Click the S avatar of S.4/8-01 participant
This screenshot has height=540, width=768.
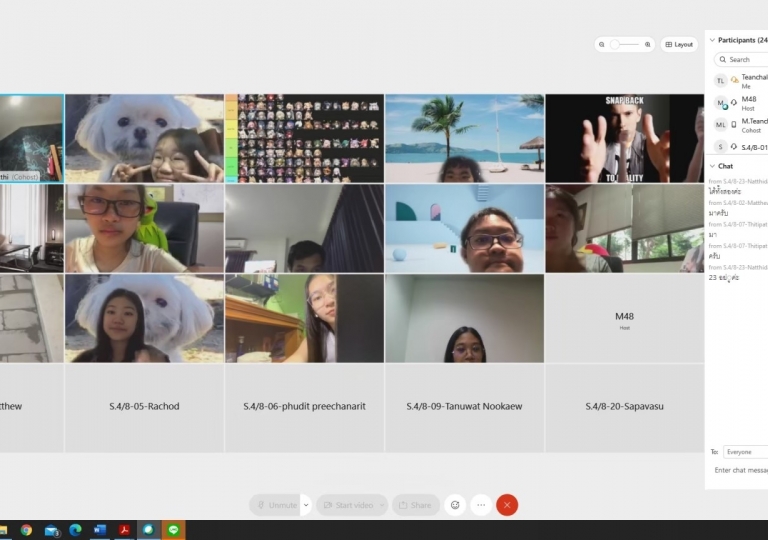tap(720, 147)
